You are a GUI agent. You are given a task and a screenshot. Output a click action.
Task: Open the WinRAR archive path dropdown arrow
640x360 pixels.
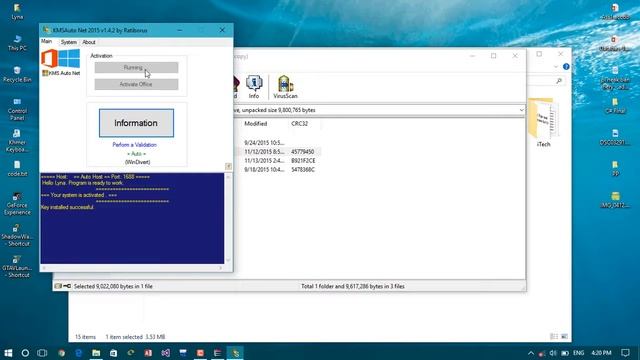coord(521,110)
